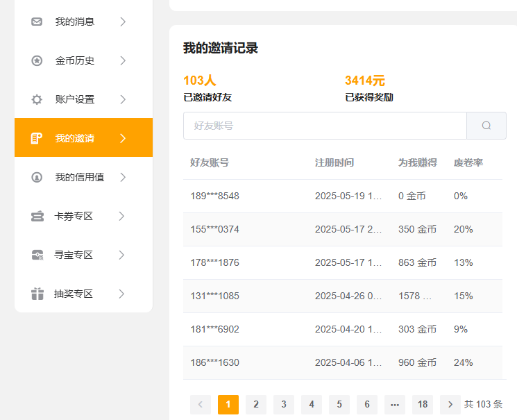Click the credit badge icon beside 我的信用值
This screenshot has width=517, height=420.
click(x=37, y=177)
